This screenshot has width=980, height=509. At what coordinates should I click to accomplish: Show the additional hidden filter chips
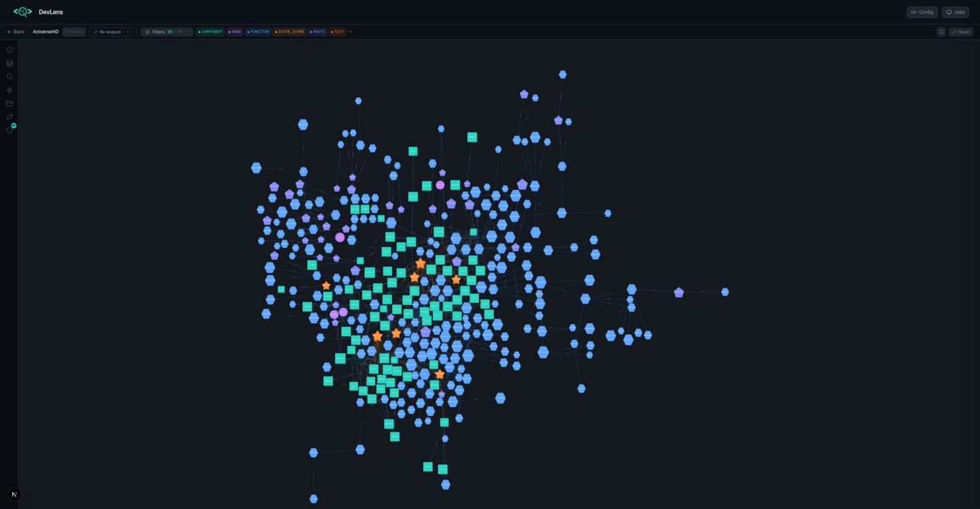350,32
